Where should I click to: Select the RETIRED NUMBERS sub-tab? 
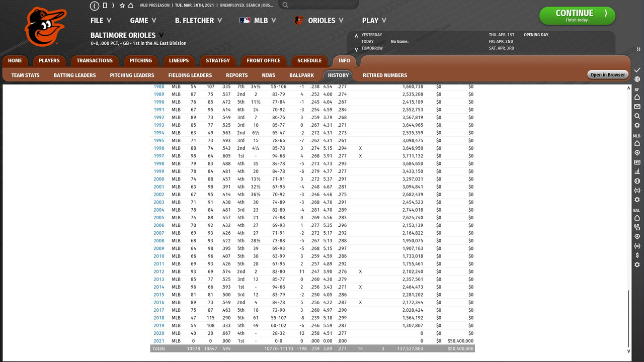(385, 75)
